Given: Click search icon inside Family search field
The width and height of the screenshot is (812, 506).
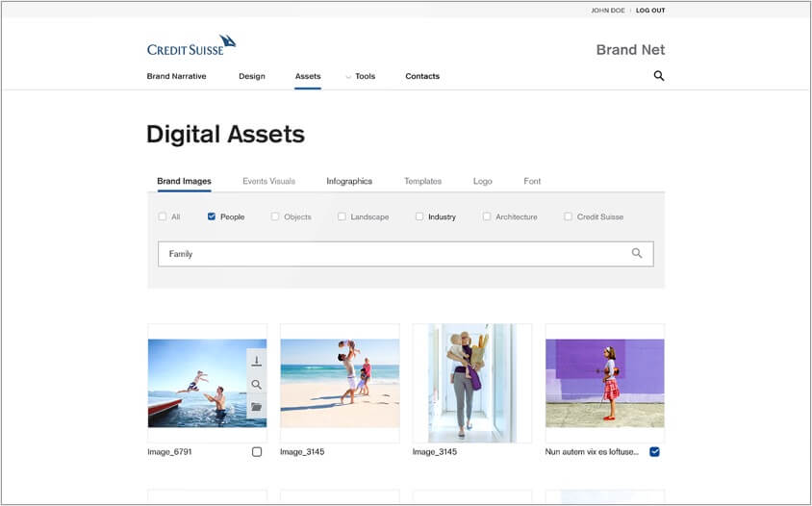Looking at the screenshot, I should click(637, 253).
